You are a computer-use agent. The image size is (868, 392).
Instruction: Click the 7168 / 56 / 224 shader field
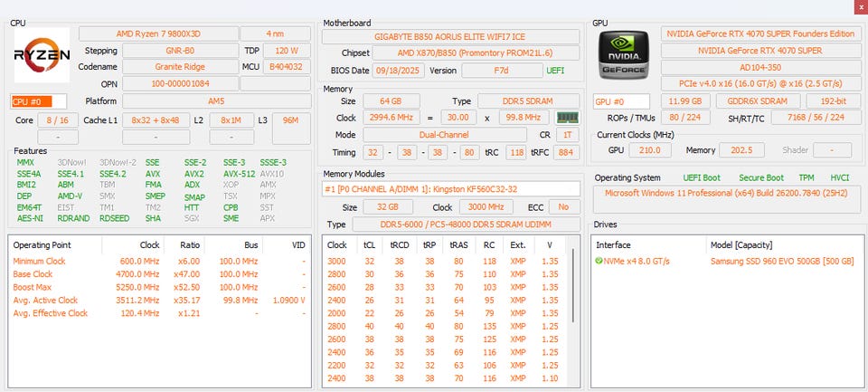click(816, 118)
